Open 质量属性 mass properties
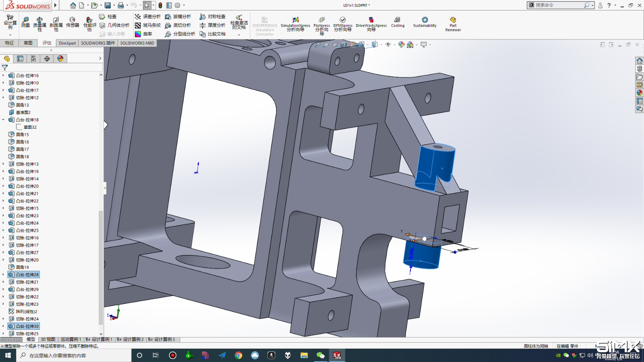Screen dimensions: 644x362 (39, 24)
